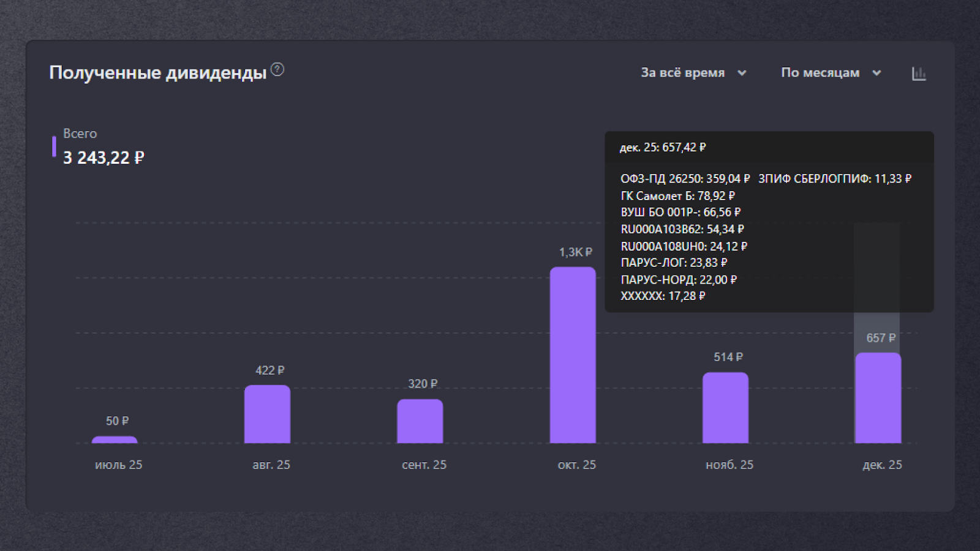This screenshot has width=980, height=551.
Task: Click the total amount 3 243,22 ₽
Action: [104, 158]
